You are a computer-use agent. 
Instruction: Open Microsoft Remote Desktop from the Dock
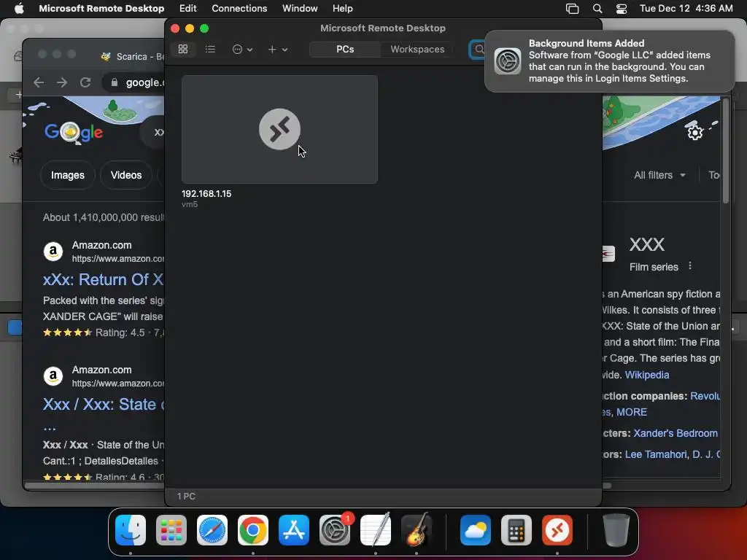(557, 530)
